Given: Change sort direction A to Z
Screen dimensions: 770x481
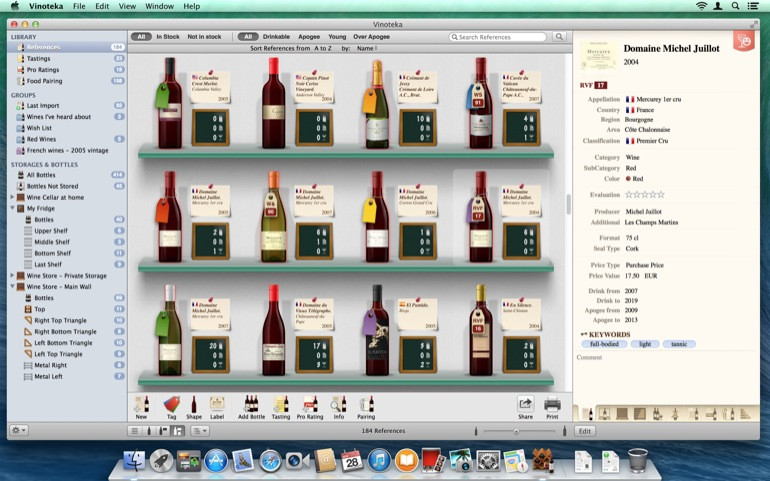Looking at the screenshot, I should point(323,48).
